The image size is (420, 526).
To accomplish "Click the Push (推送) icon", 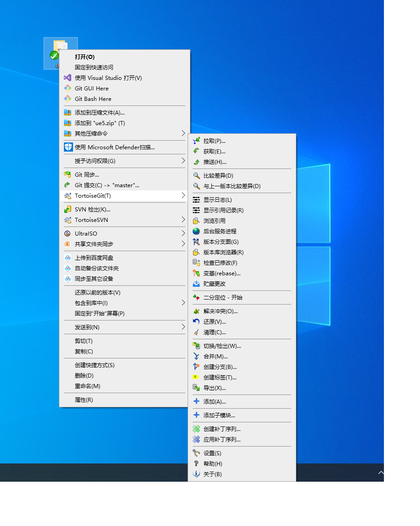I will pos(196,162).
